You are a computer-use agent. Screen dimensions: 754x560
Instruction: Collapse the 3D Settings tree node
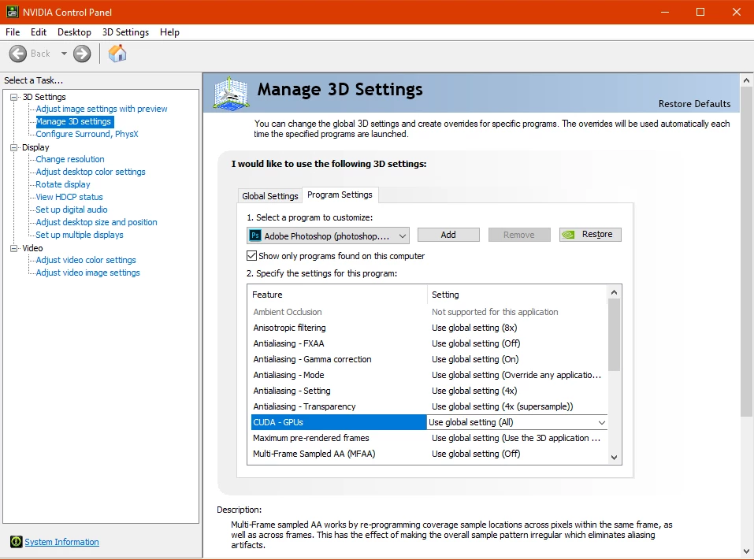coord(14,97)
